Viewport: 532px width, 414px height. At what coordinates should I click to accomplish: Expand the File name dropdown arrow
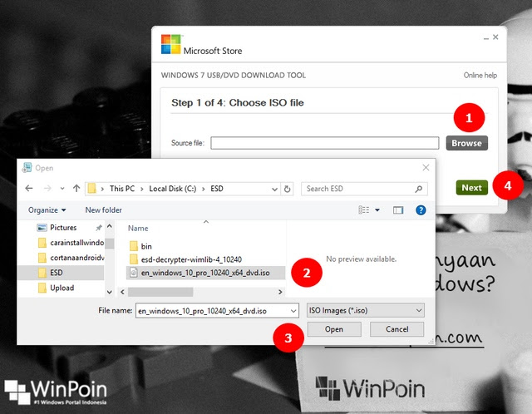pos(293,311)
